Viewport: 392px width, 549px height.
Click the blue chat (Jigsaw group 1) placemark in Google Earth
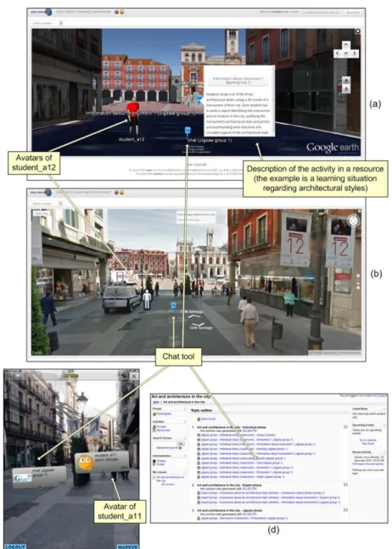pyautogui.click(x=188, y=131)
